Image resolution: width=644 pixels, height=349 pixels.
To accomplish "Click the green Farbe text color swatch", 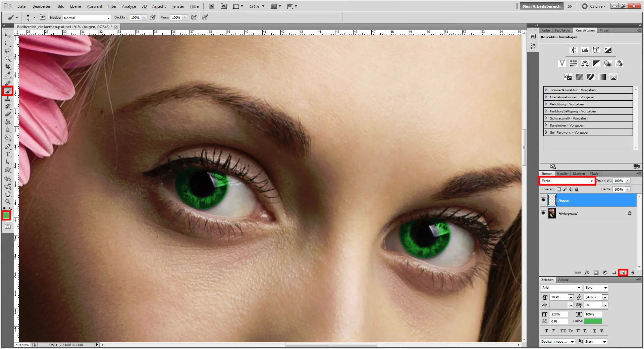I will coord(592,321).
